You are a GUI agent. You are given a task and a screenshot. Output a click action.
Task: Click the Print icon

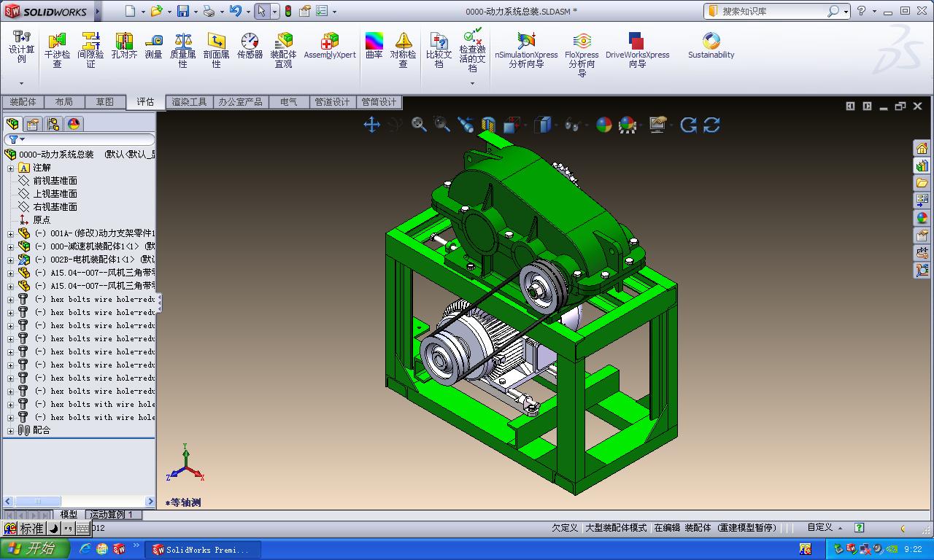[209, 11]
